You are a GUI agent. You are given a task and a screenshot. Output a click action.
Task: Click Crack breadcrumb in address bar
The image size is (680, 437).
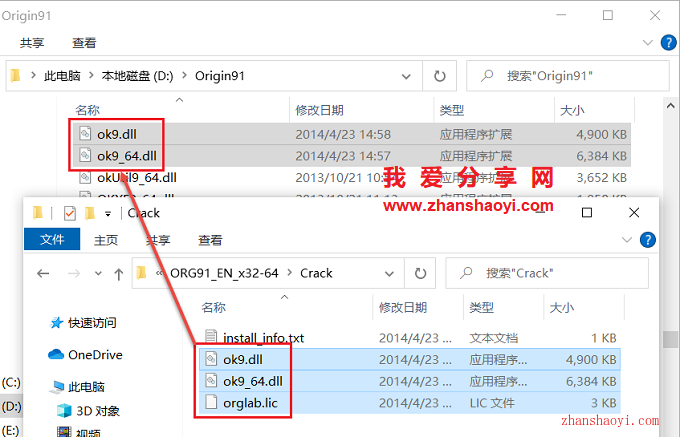tap(316, 273)
